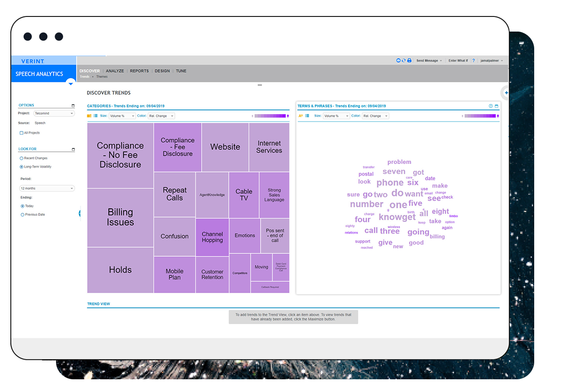The height and width of the screenshot is (392, 570).
Task: Open help via the question mark icon
Action: click(x=473, y=61)
